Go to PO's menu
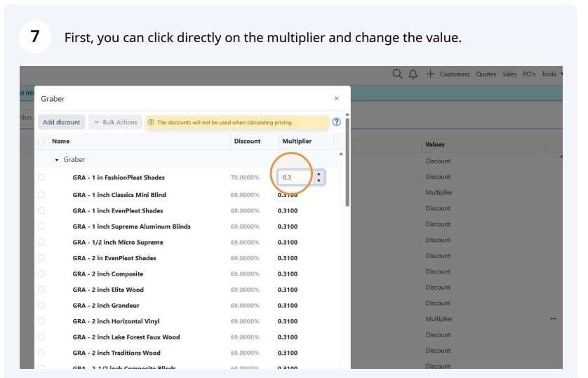 [529, 74]
